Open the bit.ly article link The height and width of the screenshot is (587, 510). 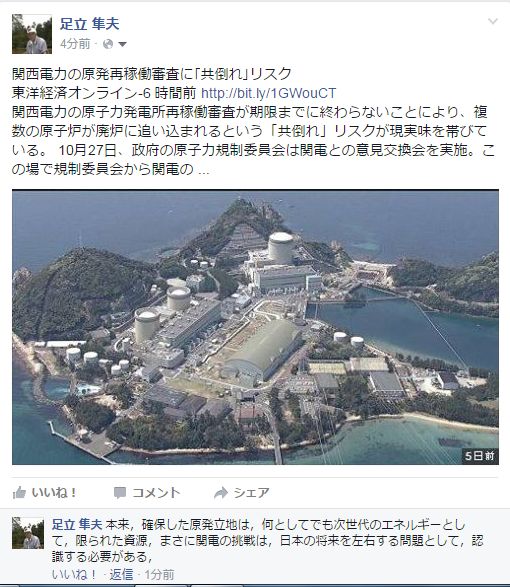[268, 93]
